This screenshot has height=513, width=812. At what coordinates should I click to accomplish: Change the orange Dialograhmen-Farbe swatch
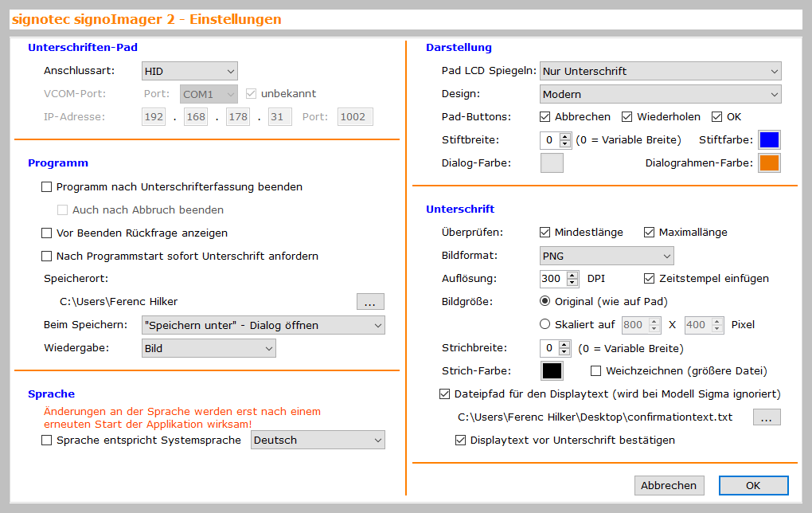coord(769,163)
